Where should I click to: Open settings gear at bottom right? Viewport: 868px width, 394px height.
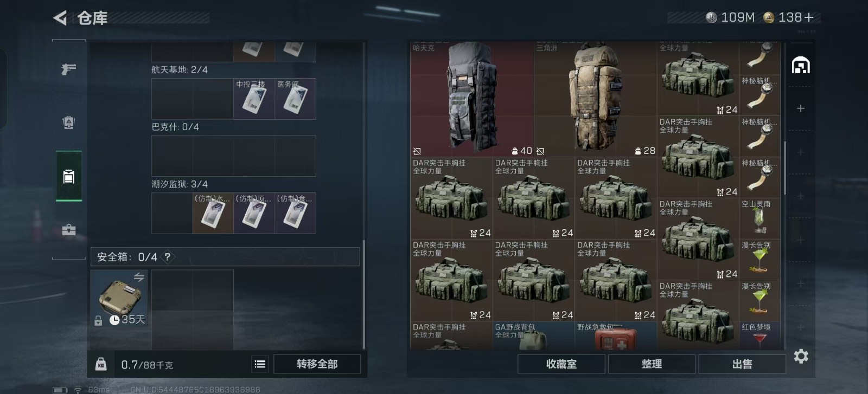pyautogui.click(x=801, y=356)
